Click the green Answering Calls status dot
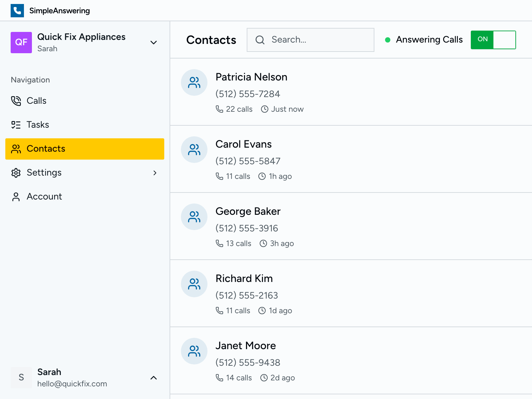532x399 pixels. (x=388, y=40)
